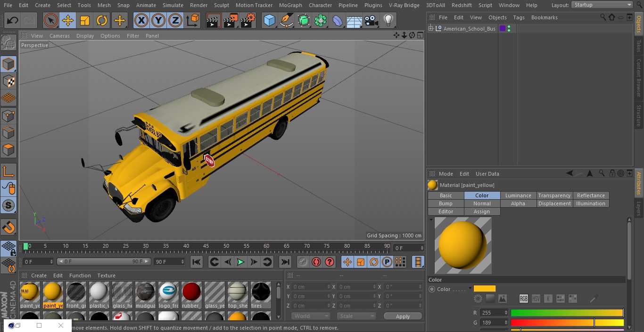
Task: Open the material Texture menu
Action: 107,275
